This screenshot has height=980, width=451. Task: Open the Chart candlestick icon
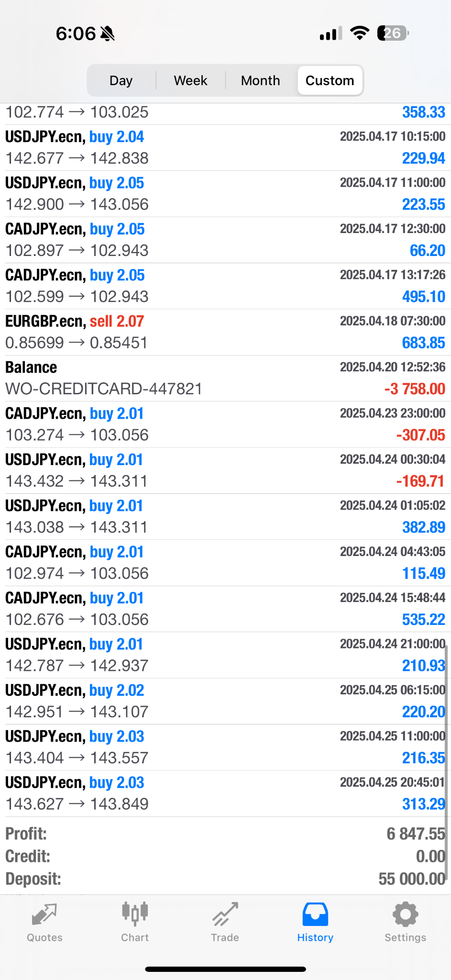click(x=135, y=914)
